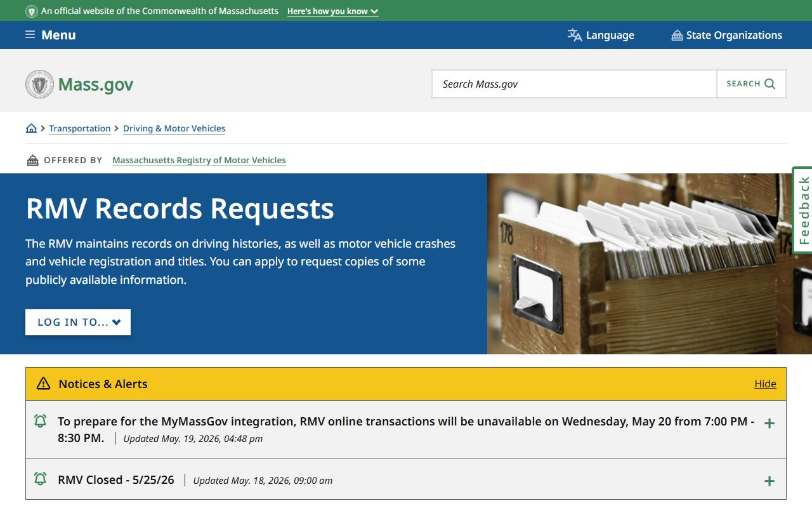812x508 pixels.
Task: Click the Language translate icon
Action: [x=575, y=35]
